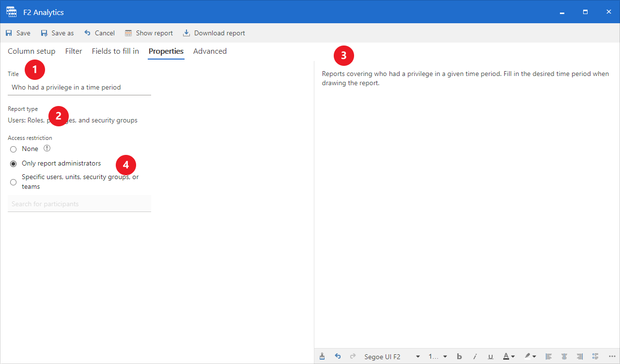Center align the description text

tap(564, 357)
